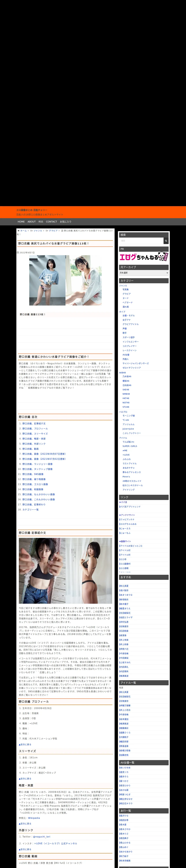Jump to 野口衣織、略歴・来歴 contents entry
Image resolution: width=186 pixels, height=868 pixels.
tap(34, 439)
